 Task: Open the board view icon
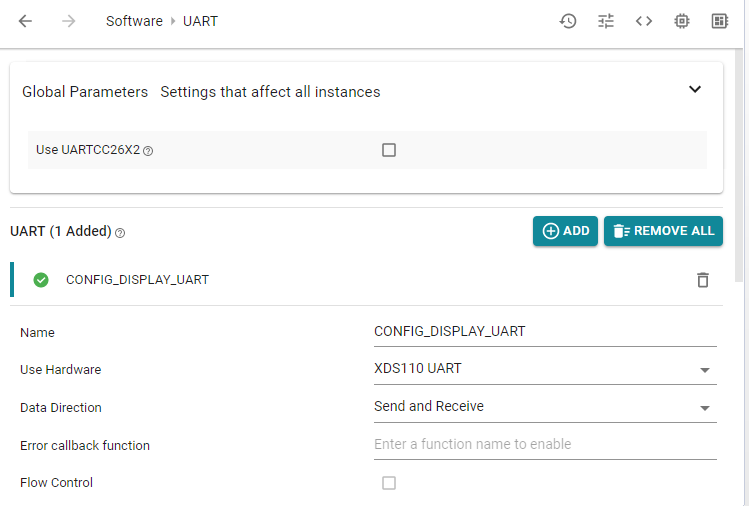click(720, 21)
